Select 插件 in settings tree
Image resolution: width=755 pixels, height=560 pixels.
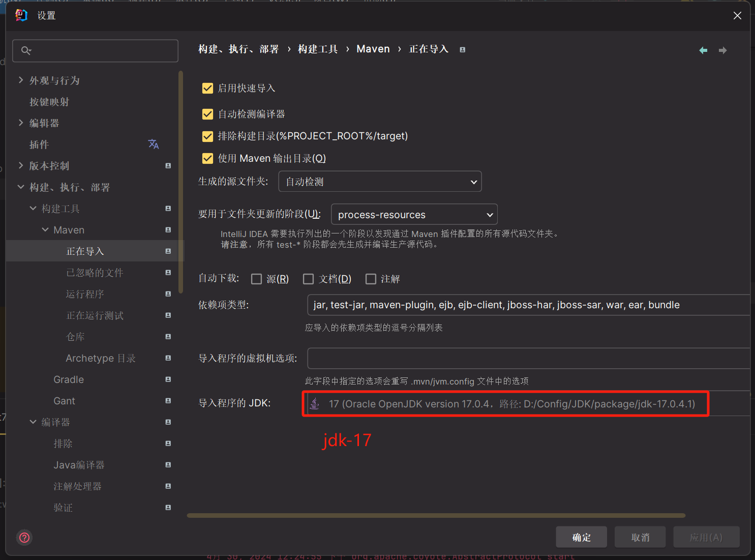39,144
